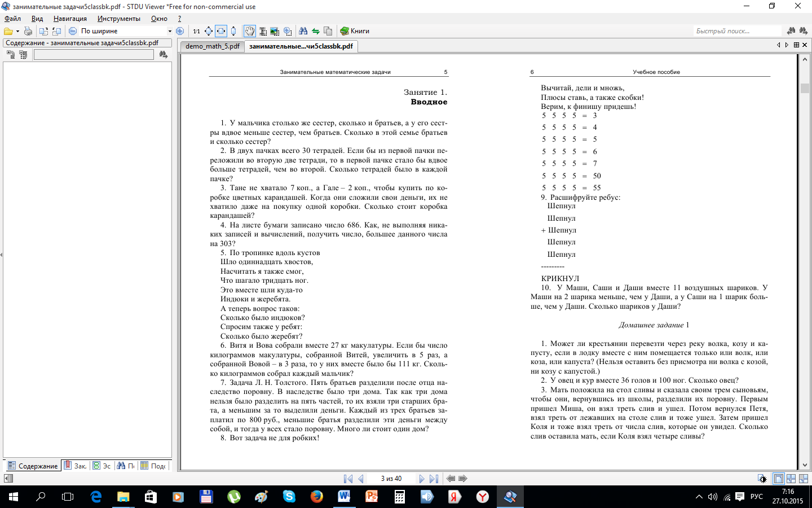Toggle the Fit width icon
Screen dimensions: 812x508
[221, 31]
